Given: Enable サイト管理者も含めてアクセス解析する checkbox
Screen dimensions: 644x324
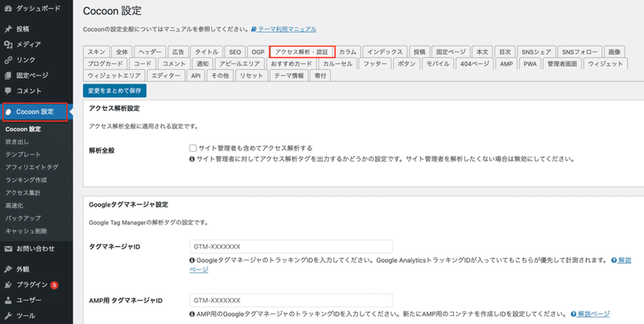Looking at the screenshot, I should pyautogui.click(x=192, y=148).
